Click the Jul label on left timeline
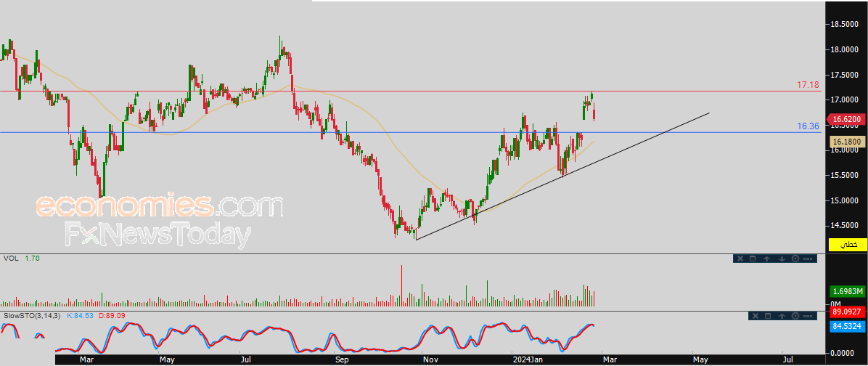The image size is (868, 366). coord(247,360)
